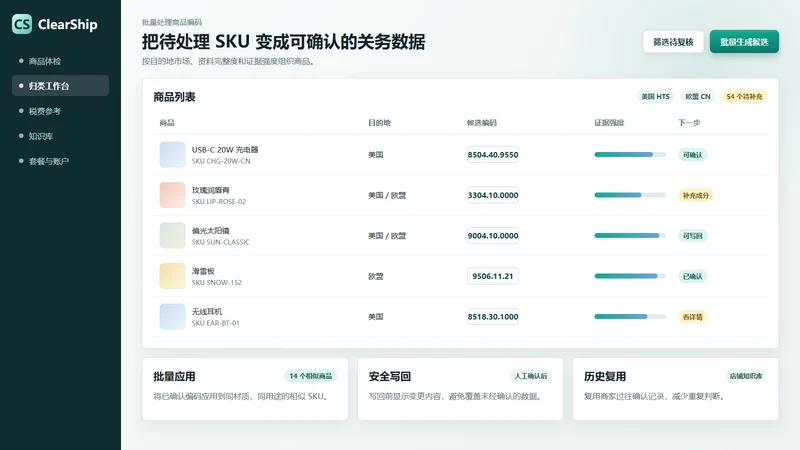Click SKU SNOW-152 text
Viewport: 800px width, 450px height.
(x=217, y=282)
